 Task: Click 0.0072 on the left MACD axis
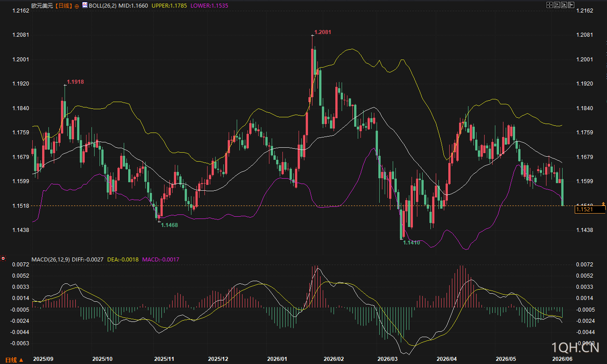[21, 265]
